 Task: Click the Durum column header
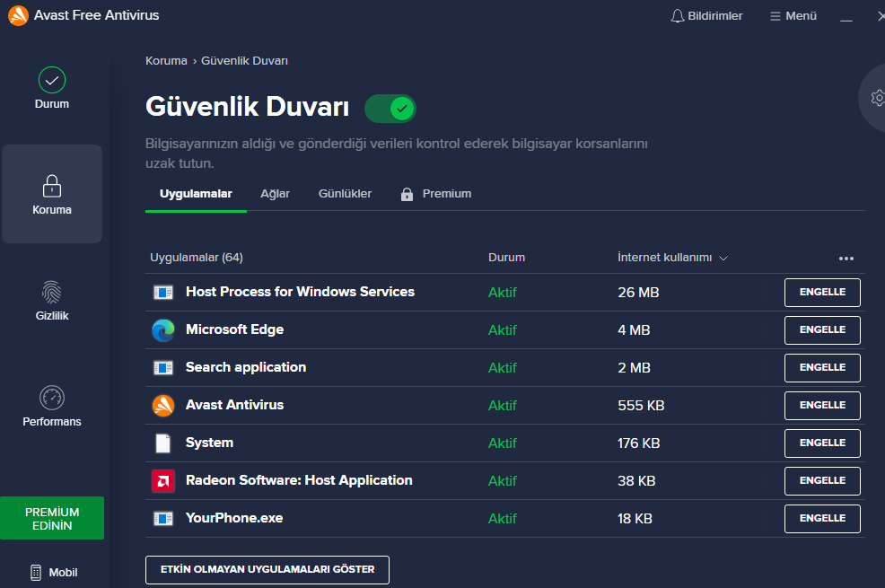point(506,258)
